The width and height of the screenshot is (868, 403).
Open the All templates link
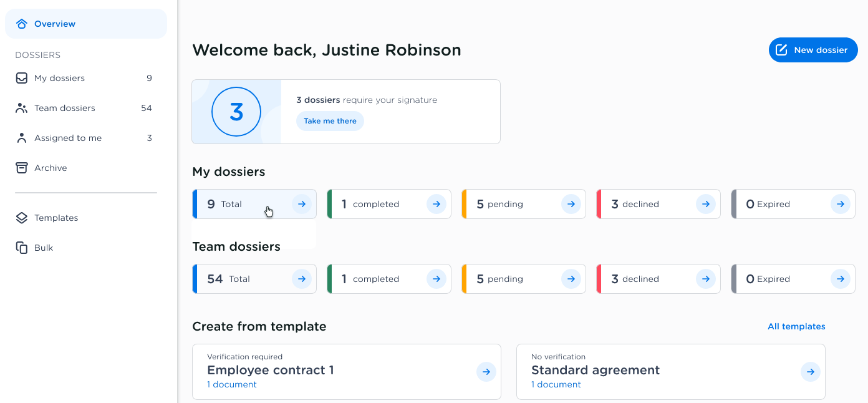tap(796, 326)
